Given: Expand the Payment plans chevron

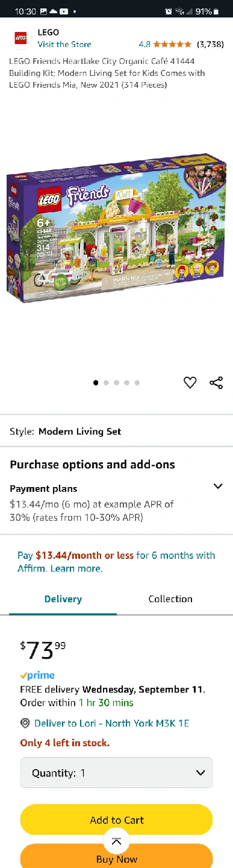Looking at the screenshot, I should pyautogui.click(x=218, y=486).
